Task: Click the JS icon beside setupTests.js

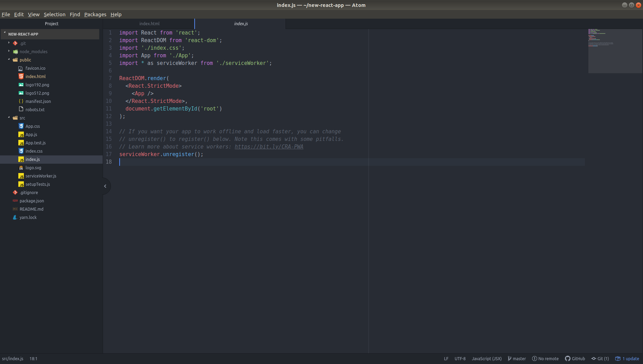Action: (21, 184)
